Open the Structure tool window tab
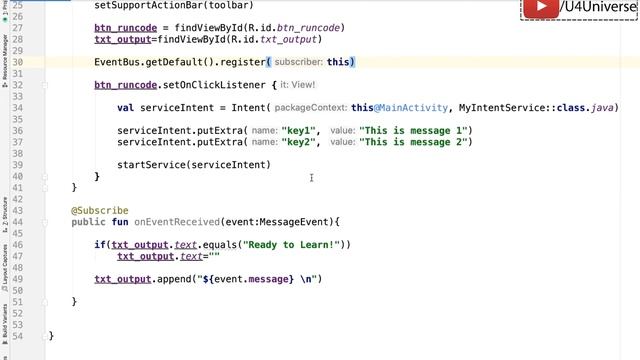Viewport: 640px width, 360px height. pyautogui.click(x=4, y=215)
